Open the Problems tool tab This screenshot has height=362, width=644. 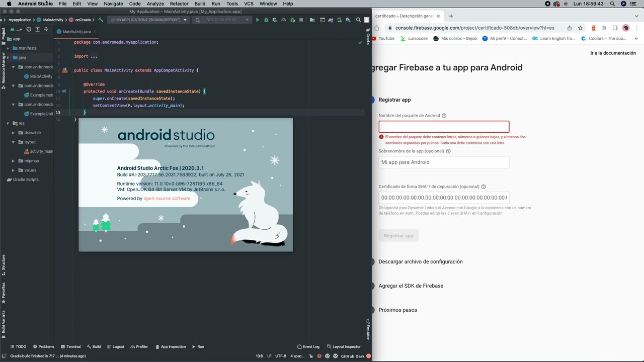click(x=43, y=346)
